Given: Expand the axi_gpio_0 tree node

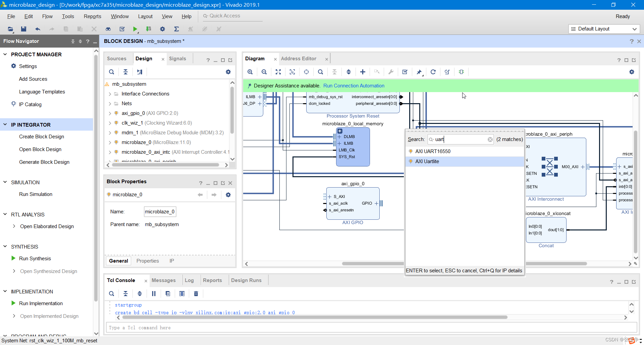Looking at the screenshot, I should [x=110, y=114].
